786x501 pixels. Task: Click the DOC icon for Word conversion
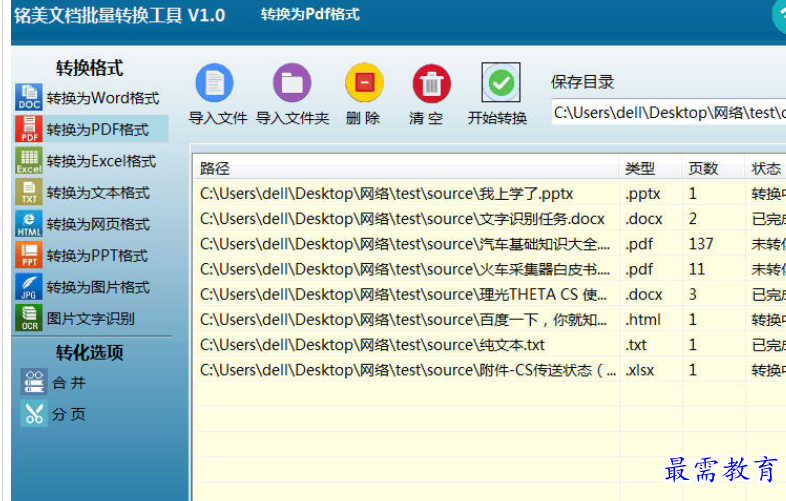[29, 97]
